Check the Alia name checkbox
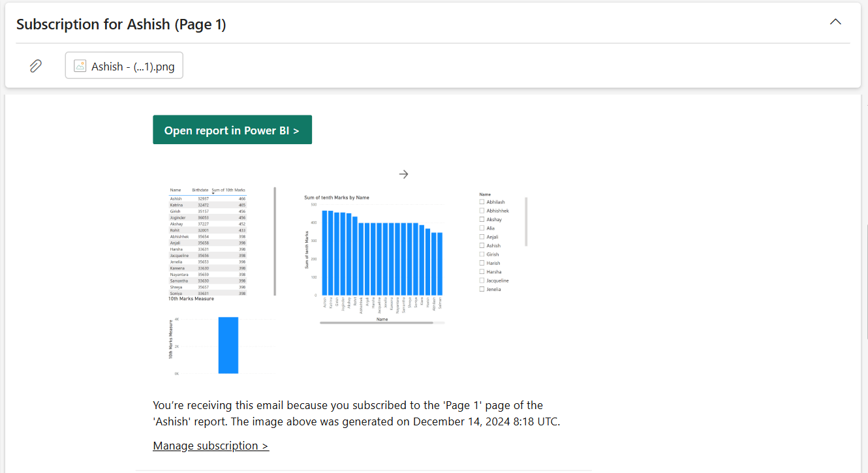The height and width of the screenshot is (473, 868). (x=483, y=228)
